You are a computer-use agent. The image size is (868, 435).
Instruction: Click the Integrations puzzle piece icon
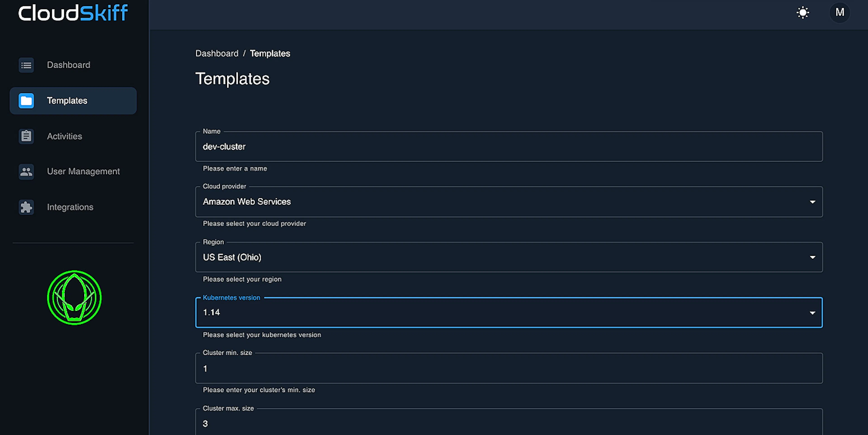coord(26,207)
